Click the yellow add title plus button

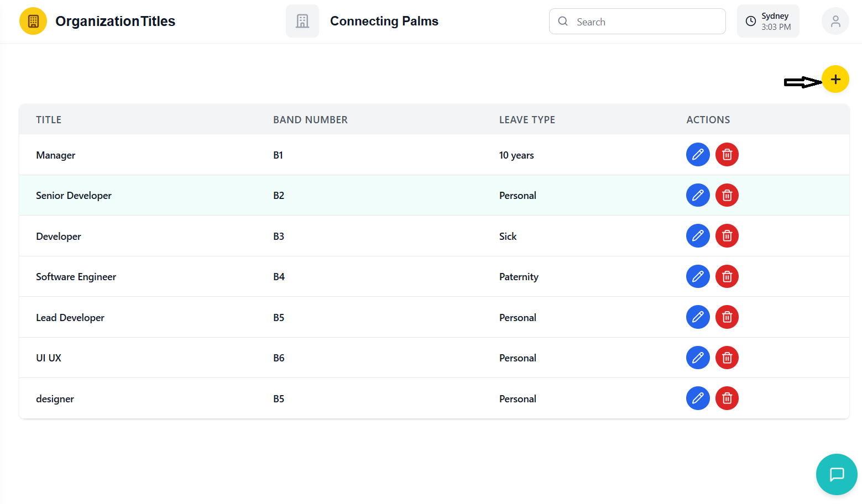pyautogui.click(x=835, y=80)
